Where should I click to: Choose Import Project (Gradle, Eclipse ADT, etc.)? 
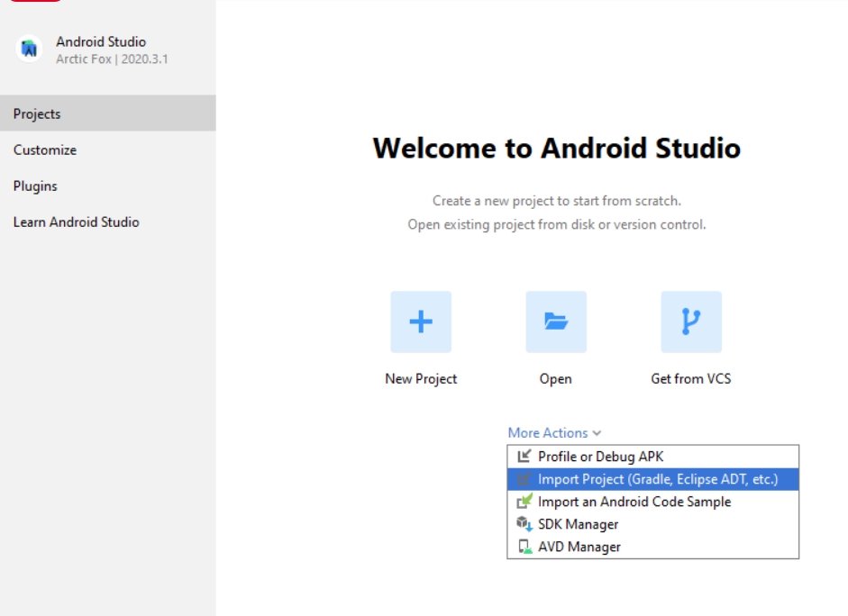657,479
